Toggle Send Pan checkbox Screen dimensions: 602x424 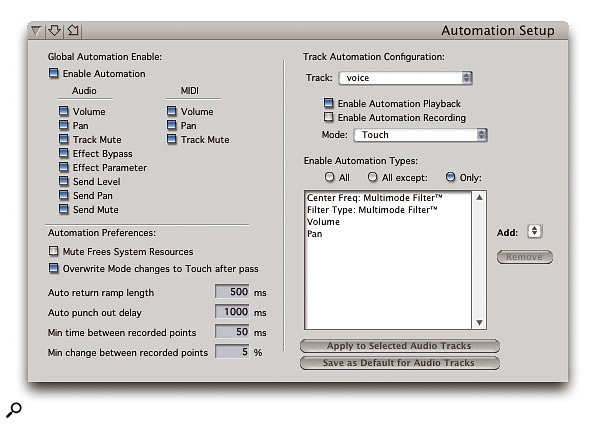(63, 195)
